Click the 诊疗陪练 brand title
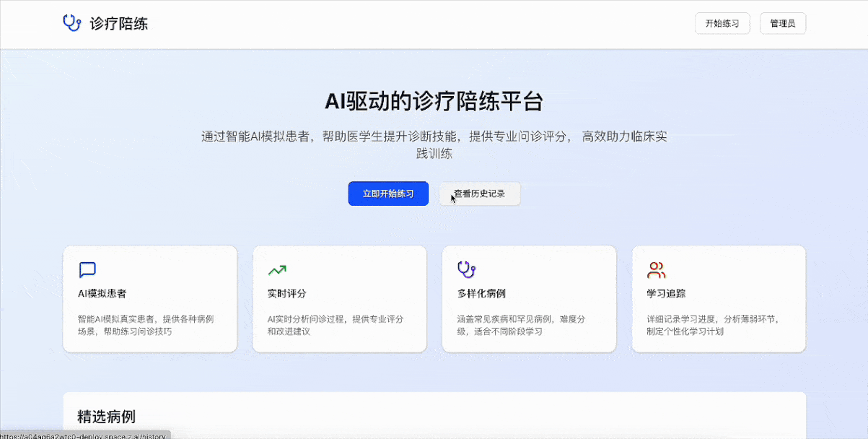This screenshot has width=868, height=439. point(119,23)
